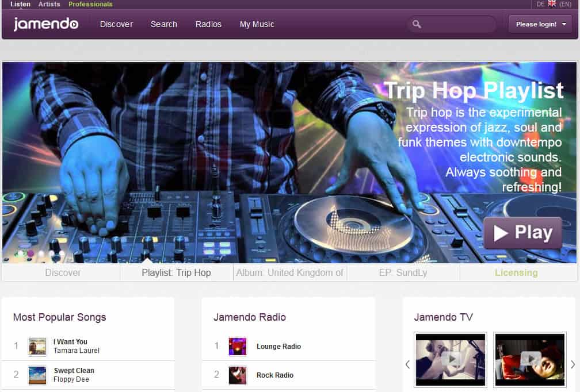Go to previous Jamendo TV videos

point(407,364)
